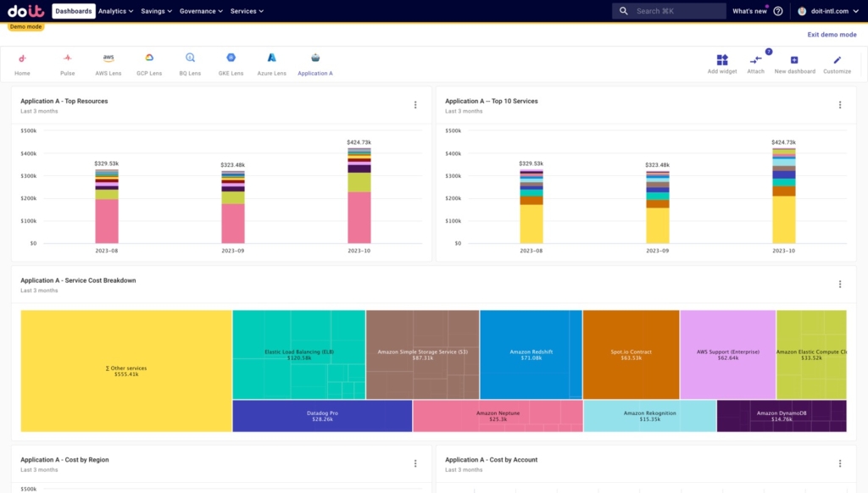Open the help question mark icon
The height and width of the screenshot is (493, 868).
778,11
